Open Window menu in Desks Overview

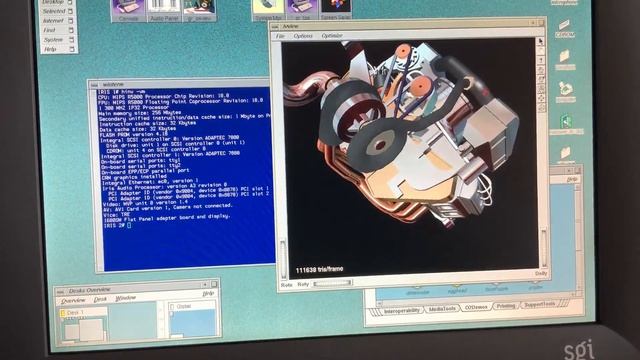click(125, 298)
